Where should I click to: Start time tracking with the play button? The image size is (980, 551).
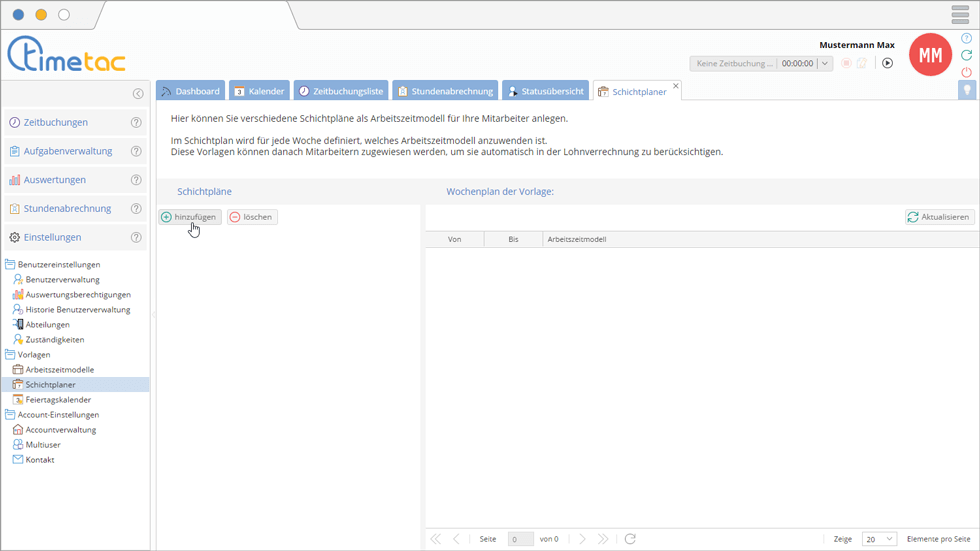pyautogui.click(x=887, y=63)
